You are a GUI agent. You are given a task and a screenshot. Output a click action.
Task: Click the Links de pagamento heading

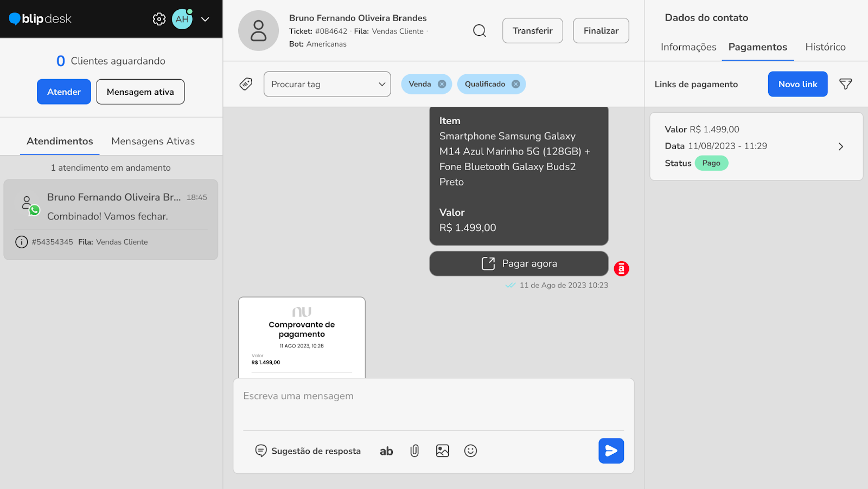[x=696, y=84]
